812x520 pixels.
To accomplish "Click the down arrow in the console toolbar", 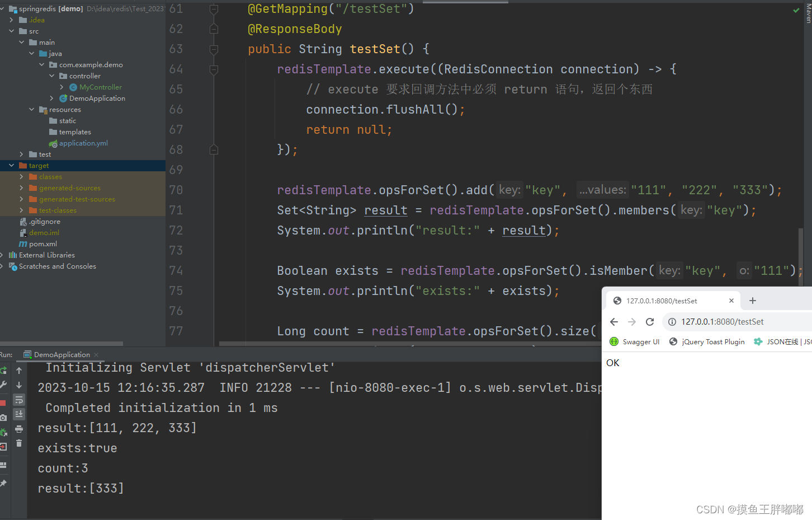I will pos(19,385).
